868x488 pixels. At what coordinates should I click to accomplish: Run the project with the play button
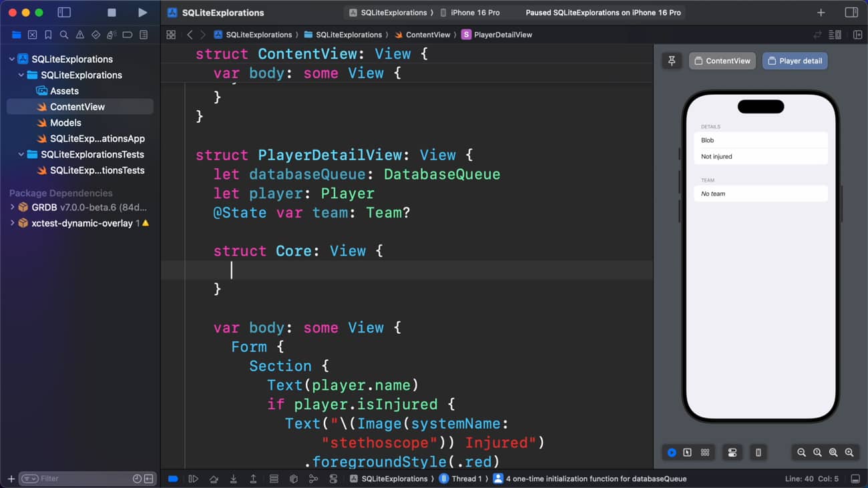tap(142, 13)
